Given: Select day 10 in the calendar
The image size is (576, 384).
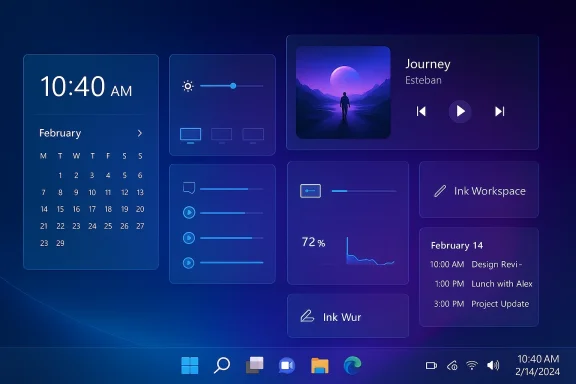Looking at the screenshot, I should [x=92, y=192].
